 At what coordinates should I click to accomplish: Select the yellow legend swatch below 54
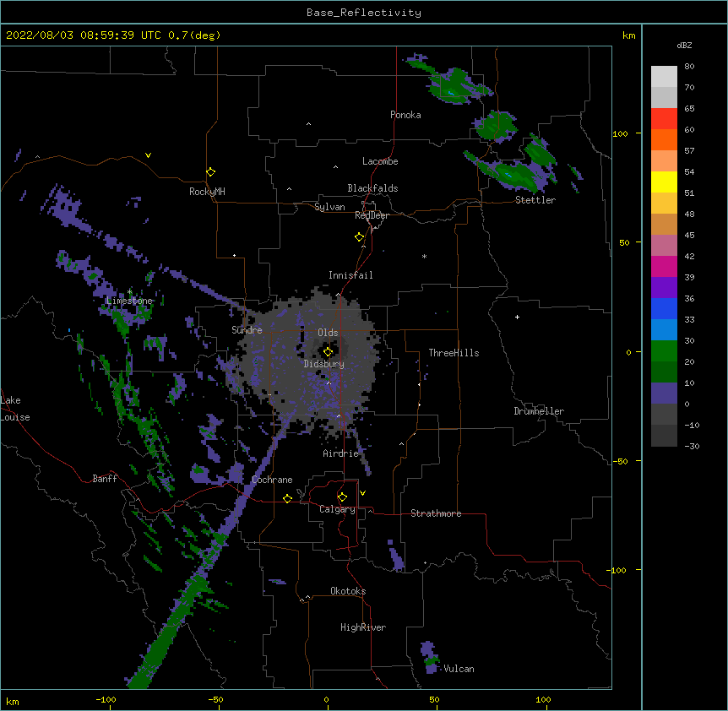point(664,182)
